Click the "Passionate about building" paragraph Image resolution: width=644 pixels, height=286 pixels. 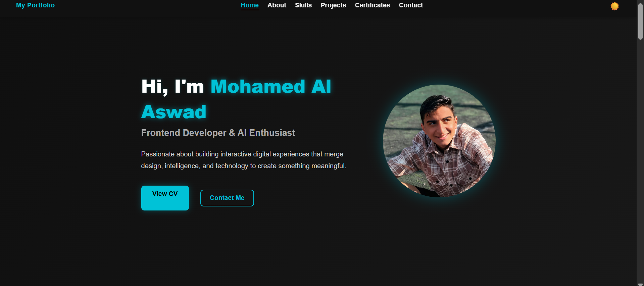244,160
